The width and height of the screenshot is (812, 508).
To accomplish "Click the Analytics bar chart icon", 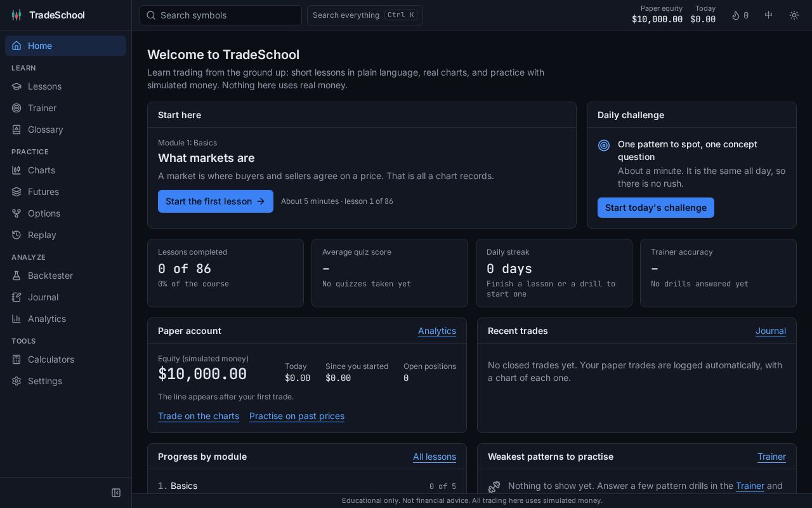I will (x=16, y=319).
